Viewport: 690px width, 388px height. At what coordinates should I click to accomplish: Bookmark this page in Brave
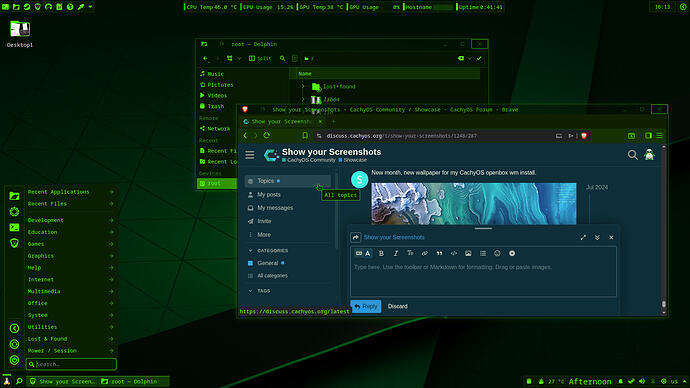(305, 135)
